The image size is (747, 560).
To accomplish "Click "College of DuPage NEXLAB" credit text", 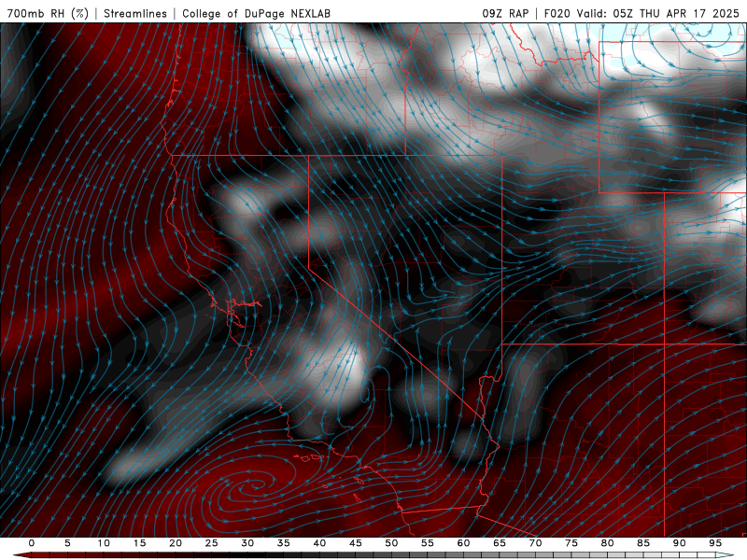I will 256,13.
